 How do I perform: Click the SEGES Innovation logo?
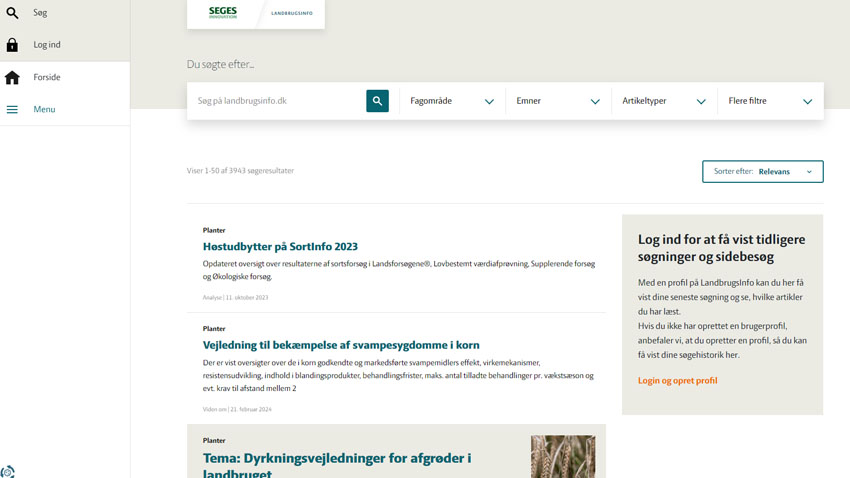[x=223, y=13]
